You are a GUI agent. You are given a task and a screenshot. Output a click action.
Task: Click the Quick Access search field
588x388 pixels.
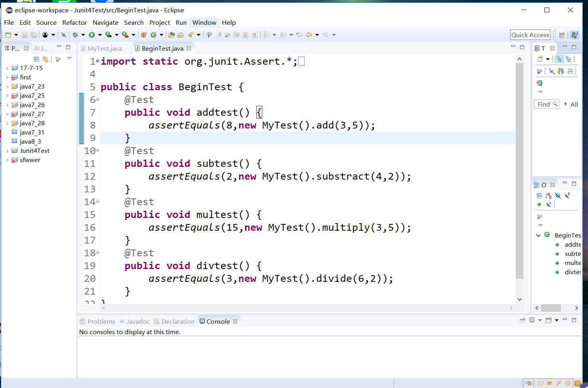coord(530,35)
